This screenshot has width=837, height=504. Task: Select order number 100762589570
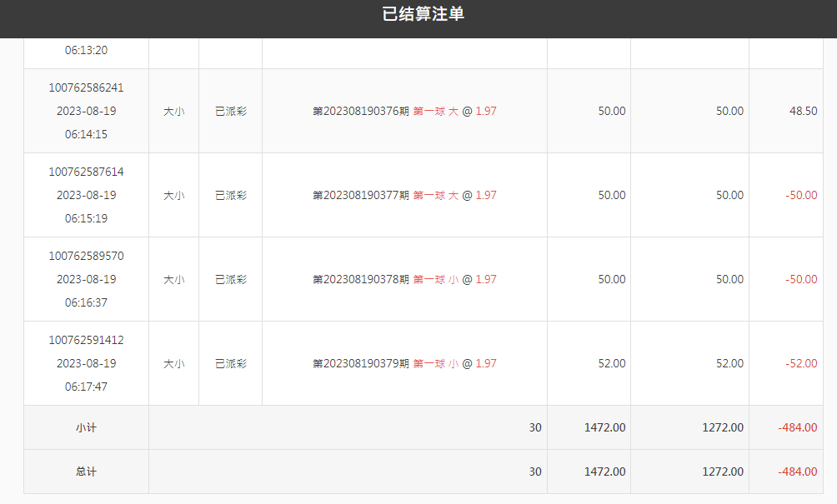click(x=86, y=257)
